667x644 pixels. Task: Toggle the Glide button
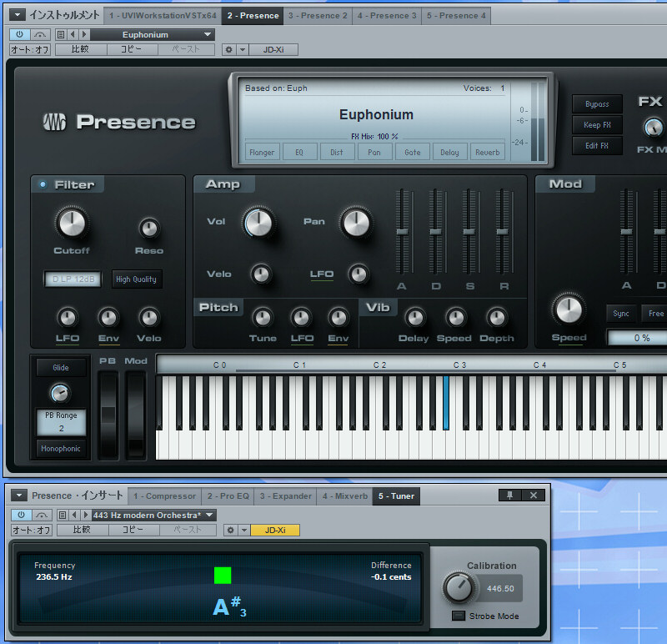pyautogui.click(x=61, y=367)
